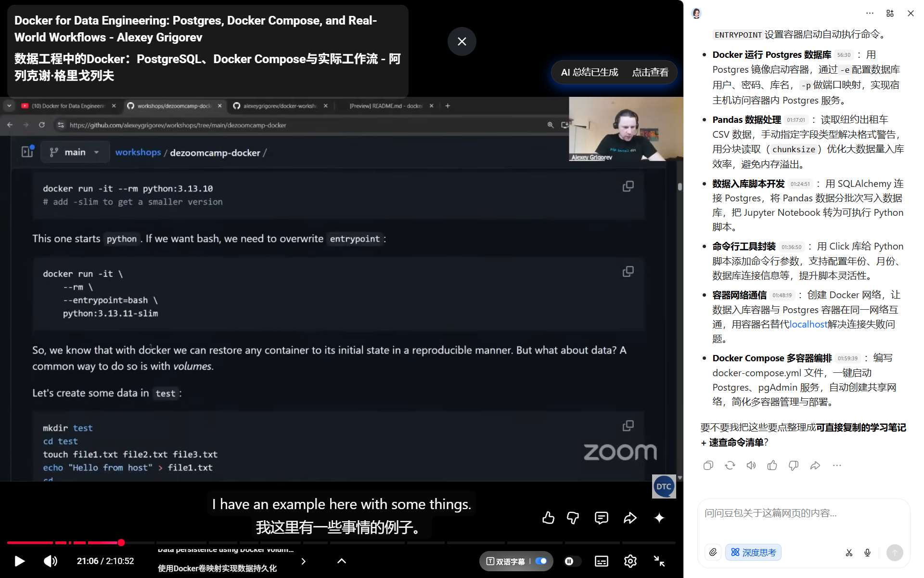The height and width of the screenshot is (578, 924).
Task: Click the AI sparkle icon on video
Action: point(659,518)
